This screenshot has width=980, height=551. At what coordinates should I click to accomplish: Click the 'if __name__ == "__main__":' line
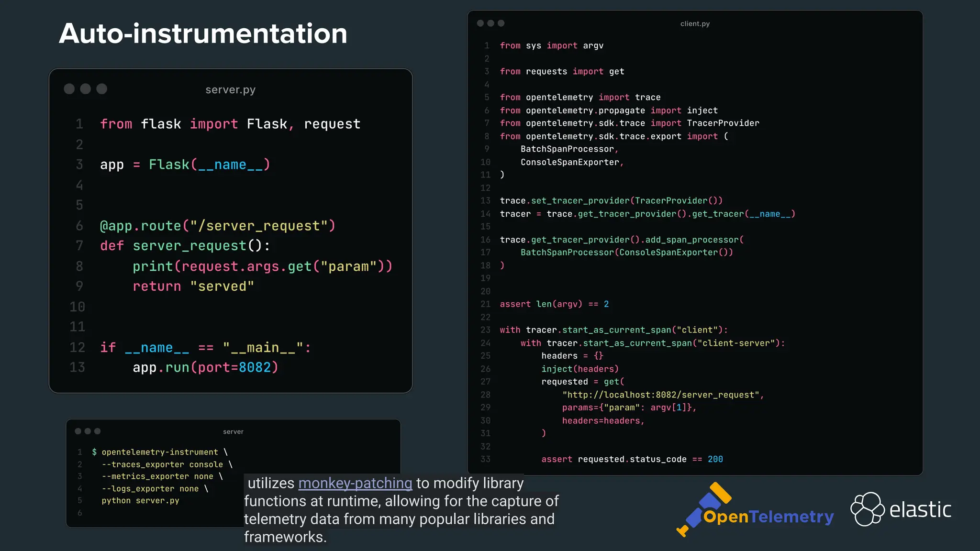(x=206, y=348)
